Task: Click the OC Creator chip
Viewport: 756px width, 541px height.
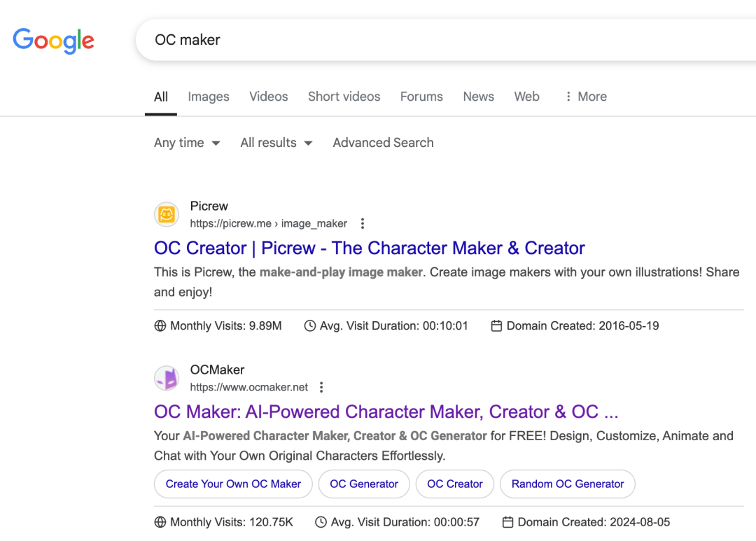Action: point(455,484)
